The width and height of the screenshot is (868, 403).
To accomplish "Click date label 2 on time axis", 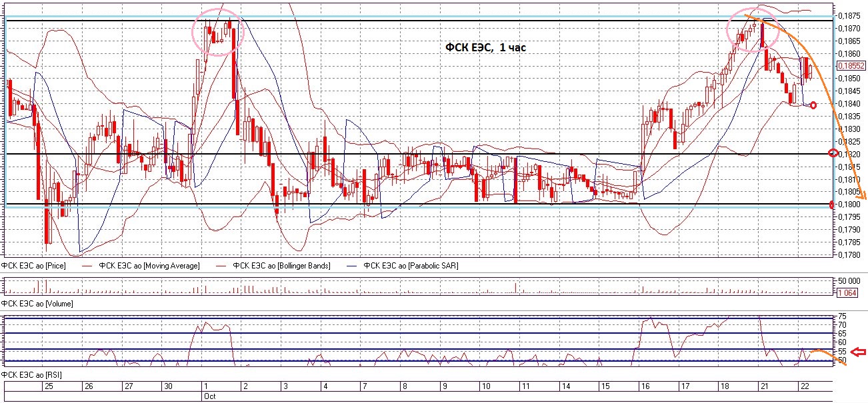I will pos(245,386).
